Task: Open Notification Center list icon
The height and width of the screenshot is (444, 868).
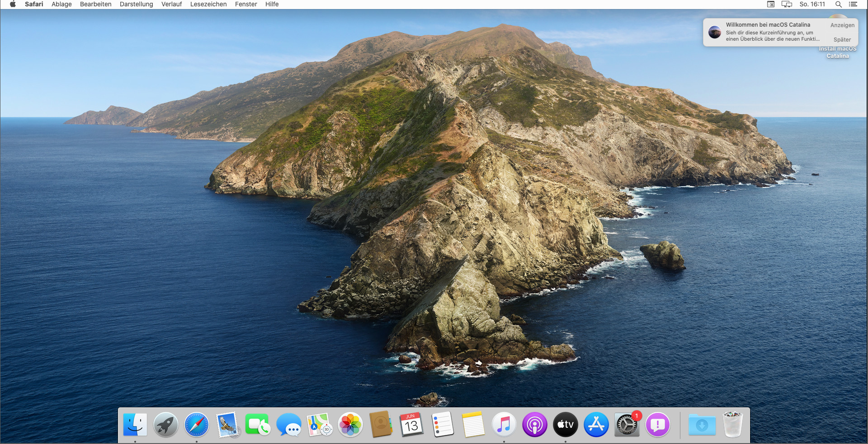Action: [x=853, y=4]
